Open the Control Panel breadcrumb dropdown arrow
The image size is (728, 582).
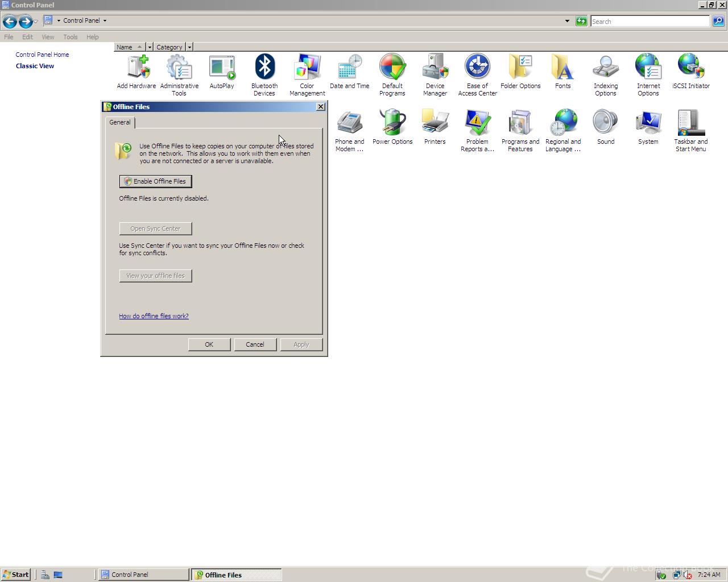point(105,20)
